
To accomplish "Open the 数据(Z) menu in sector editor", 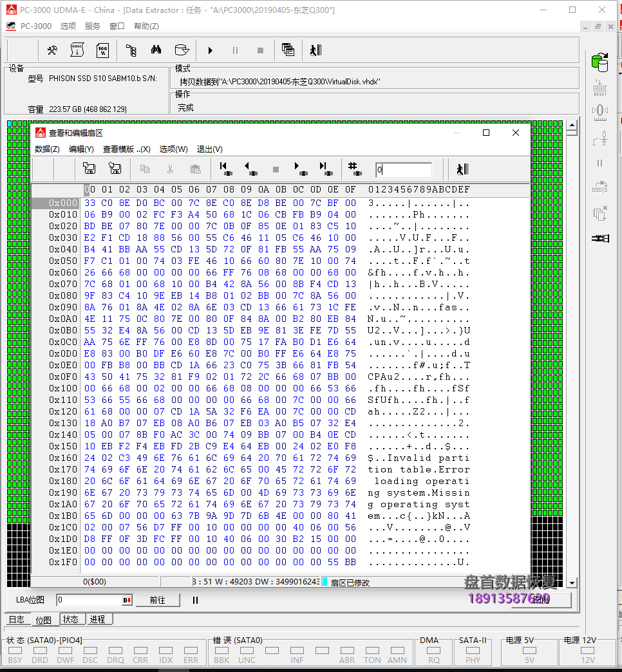I will (47, 149).
